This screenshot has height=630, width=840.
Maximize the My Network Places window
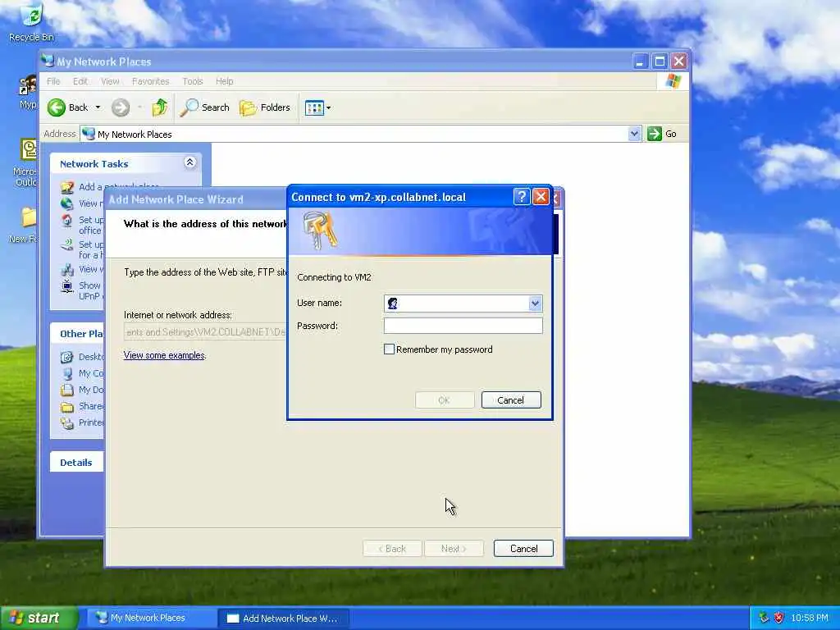pyautogui.click(x=660, y=61)
